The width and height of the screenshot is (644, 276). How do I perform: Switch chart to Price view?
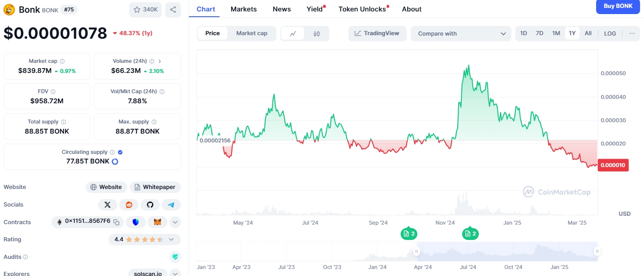(x=213, y=33)
